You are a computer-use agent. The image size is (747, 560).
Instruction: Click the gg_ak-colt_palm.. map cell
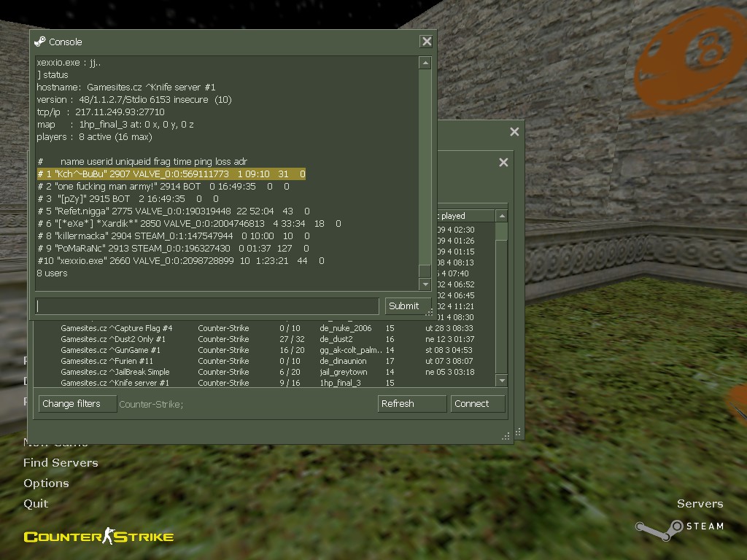point(351,350)
